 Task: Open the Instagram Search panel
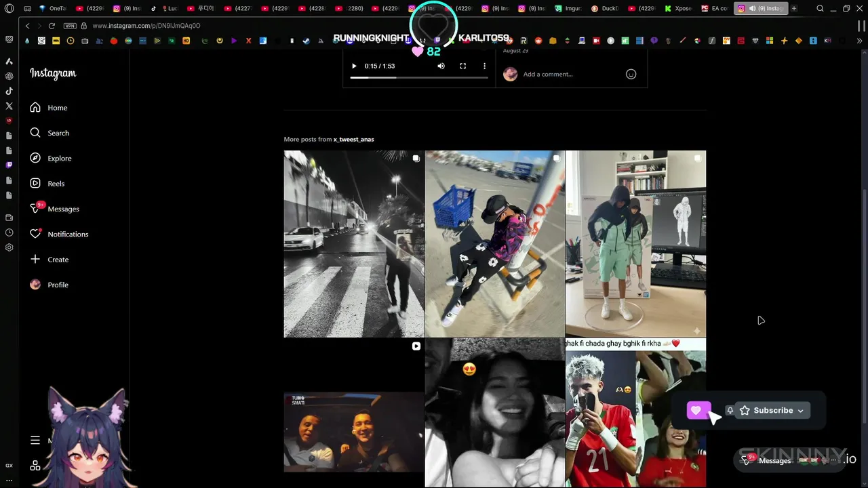50,133
